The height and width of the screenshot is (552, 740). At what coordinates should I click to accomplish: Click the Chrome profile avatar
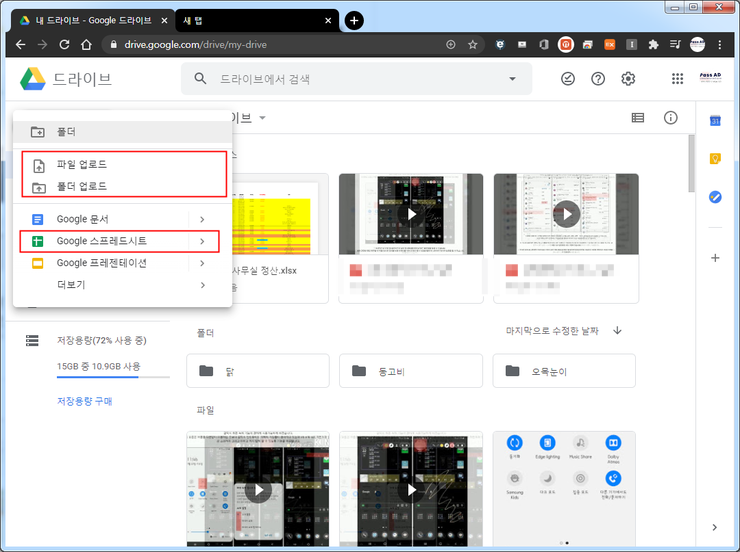pos(698,45)
